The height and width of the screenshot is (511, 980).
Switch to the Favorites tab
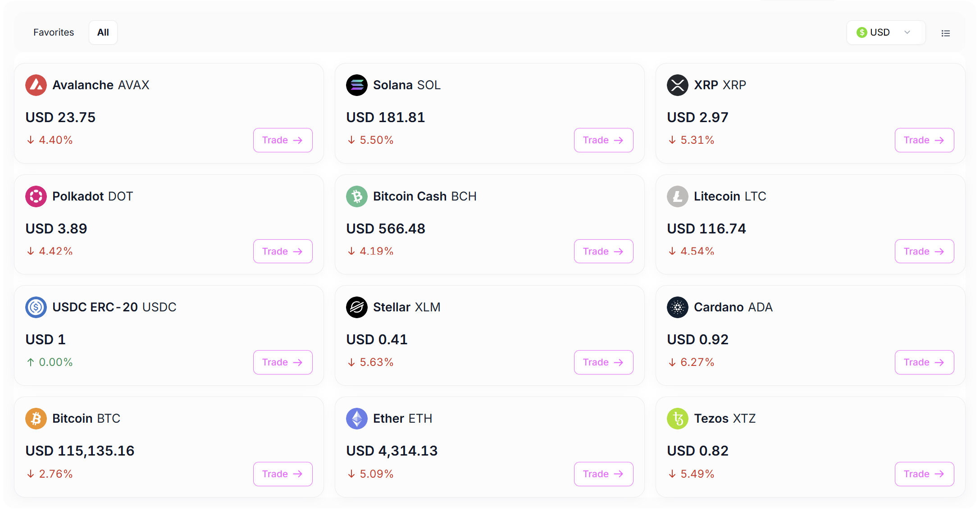click(x=54, y=32)
